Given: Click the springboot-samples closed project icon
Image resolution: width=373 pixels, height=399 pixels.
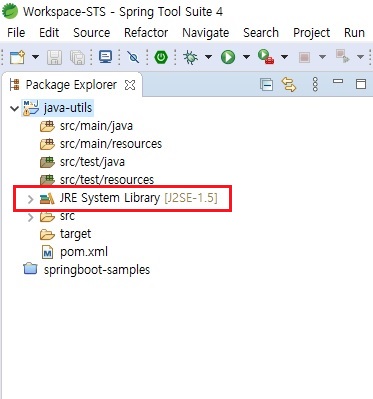Looking at the screenshot, I should [x=31, y=269].
